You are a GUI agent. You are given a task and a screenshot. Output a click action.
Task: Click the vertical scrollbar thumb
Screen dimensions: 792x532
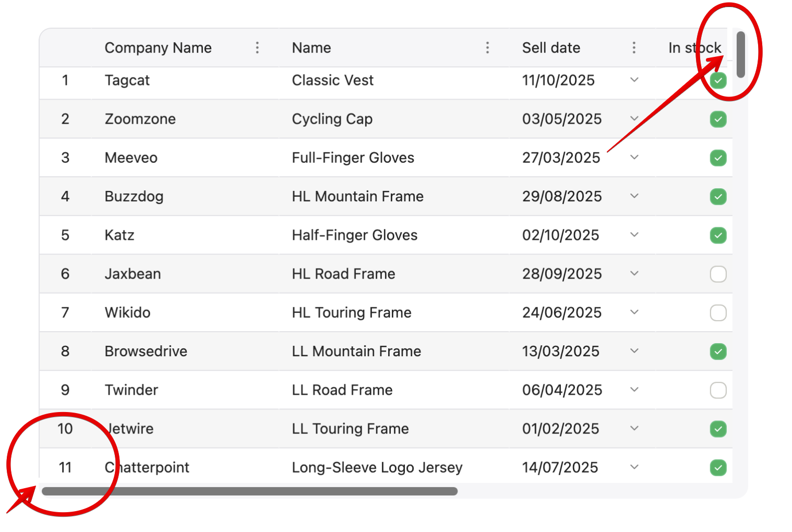pyautogui.click(x=740, y=54)
